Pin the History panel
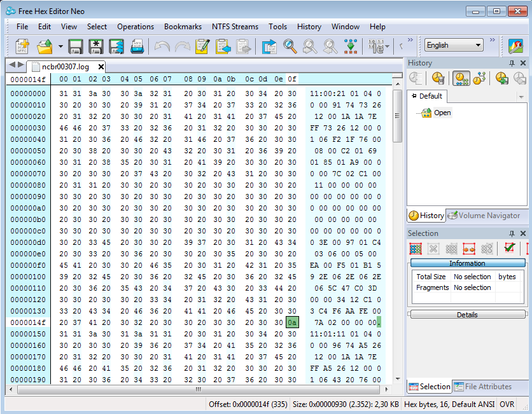Viewport: 532px width, 414px height. (x=512, y=63)
